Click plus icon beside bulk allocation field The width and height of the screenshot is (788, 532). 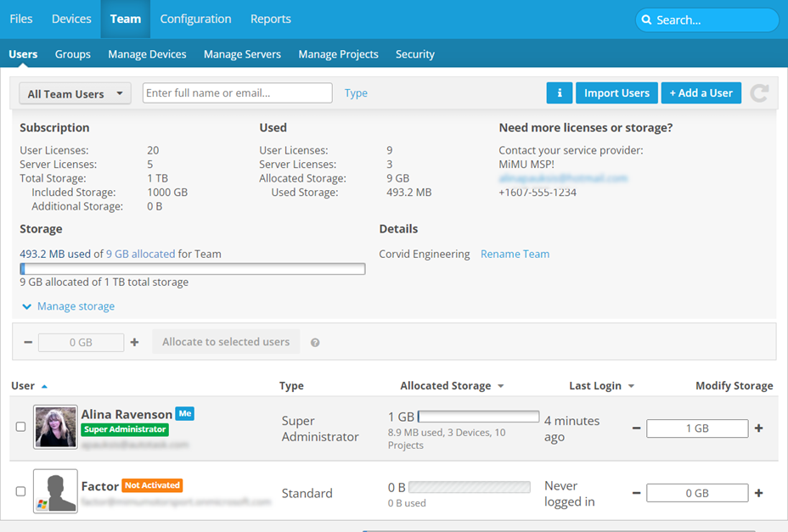click(x=134, y=342)
